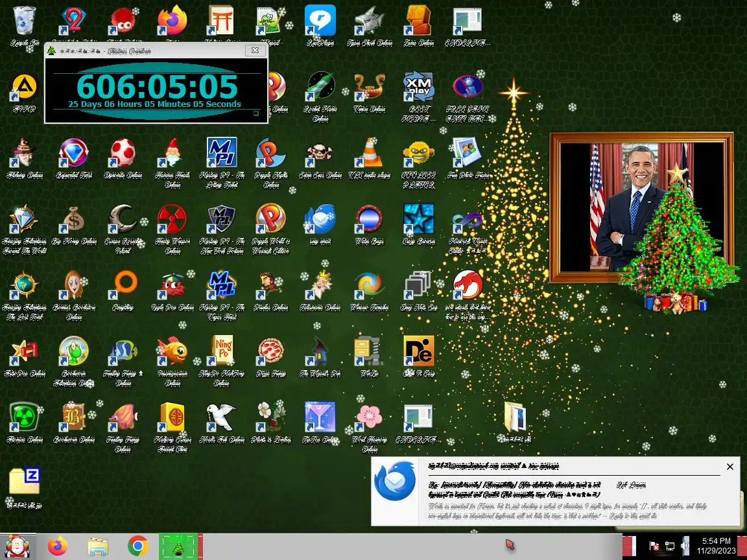Open Seven Seas Deluxe skull icon
This screenshot has height=560, width=747.
320,154
